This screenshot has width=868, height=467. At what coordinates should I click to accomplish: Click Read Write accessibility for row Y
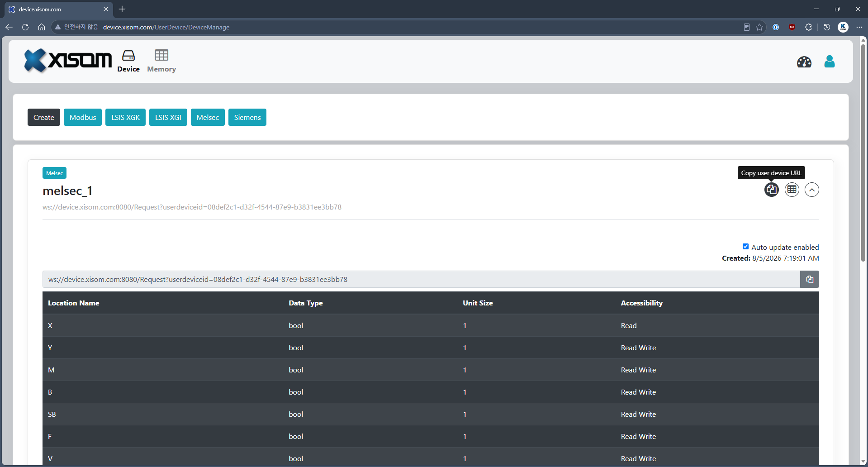638,348
